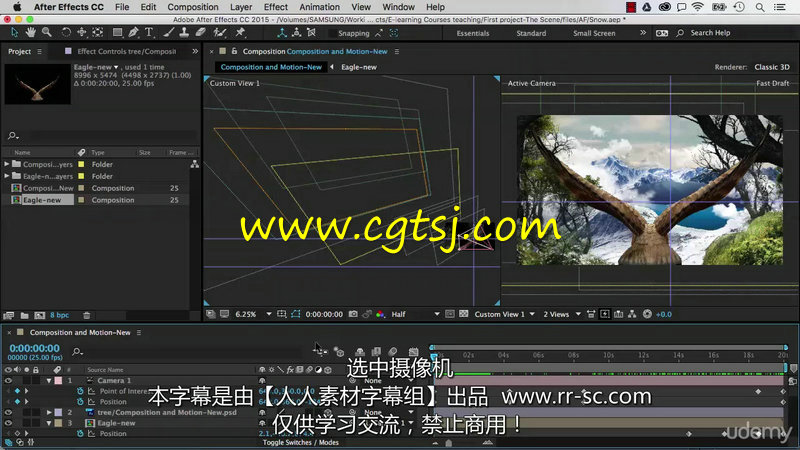Image resolution: width=800 pixels, height=450 pixels.
Task: Open the Window menu
Action: [x=398, y=7]
